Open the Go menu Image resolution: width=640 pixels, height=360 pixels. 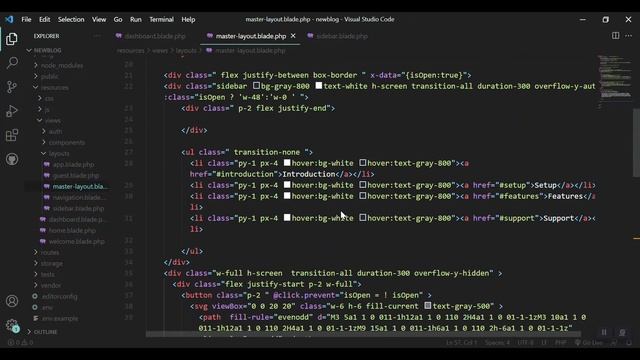pyautogui.click(x=118, y=19)
